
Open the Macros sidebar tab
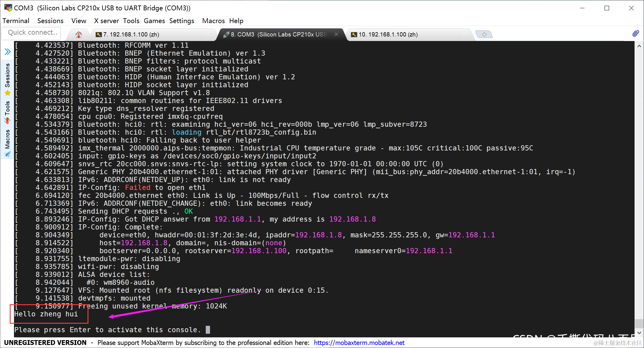[x=8, y=143]
